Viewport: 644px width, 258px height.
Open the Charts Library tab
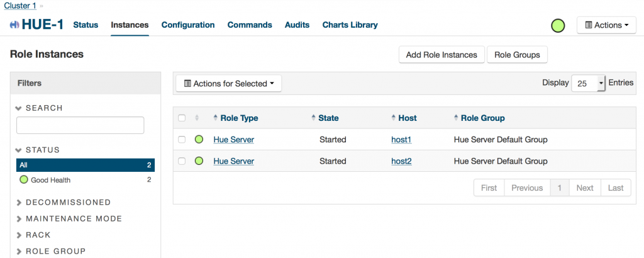coord(350,25)
